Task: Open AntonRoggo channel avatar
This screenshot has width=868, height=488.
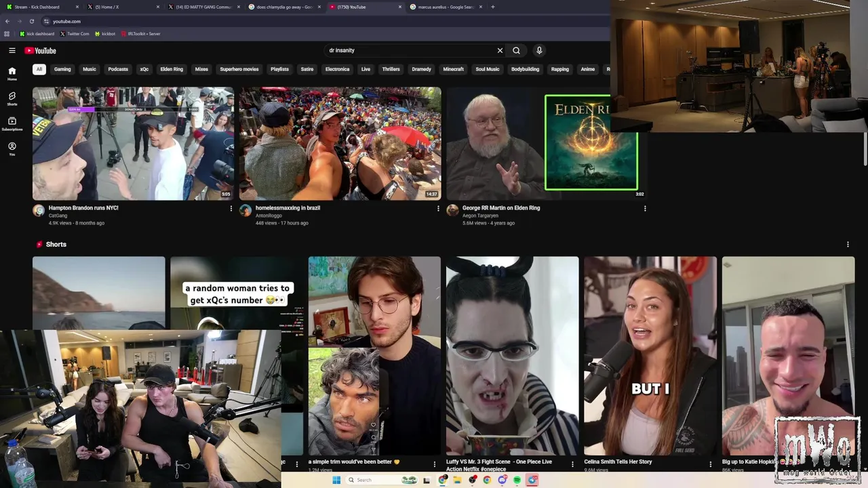Action: (x=245, y=211)
